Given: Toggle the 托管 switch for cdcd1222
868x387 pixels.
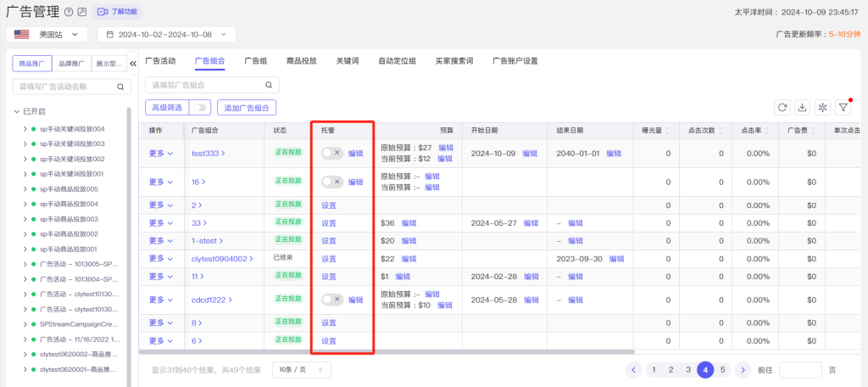Looking at the screenshot, I should click(x=332, y=300).
